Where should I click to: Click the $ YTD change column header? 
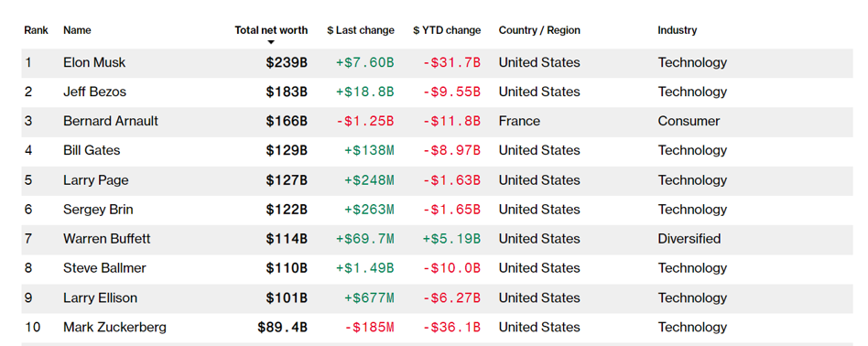pyautogui.click(x=447, y=30)
